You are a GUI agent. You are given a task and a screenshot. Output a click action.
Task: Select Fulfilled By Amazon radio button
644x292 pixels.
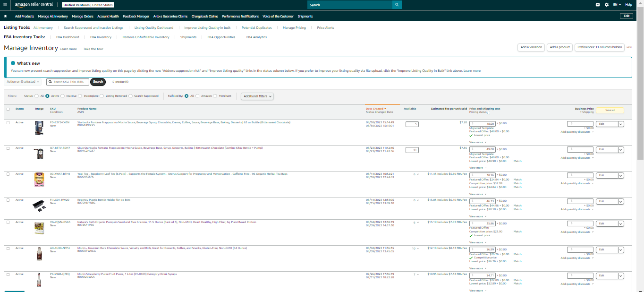tap(197, 96)
